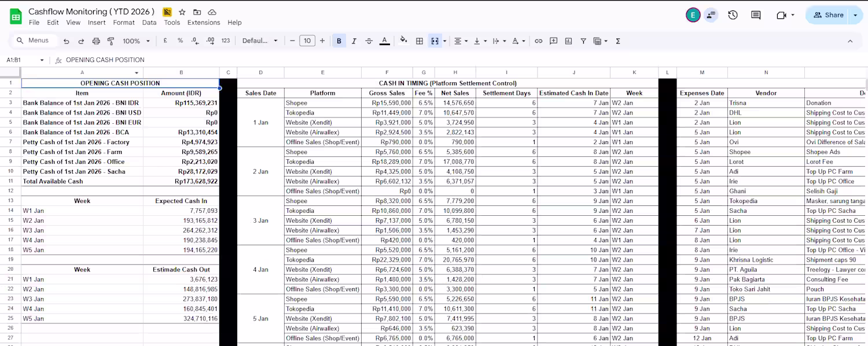Open the Default font dropdown
The width and height of the screenshot is (868, 346).
click(260, 41)
